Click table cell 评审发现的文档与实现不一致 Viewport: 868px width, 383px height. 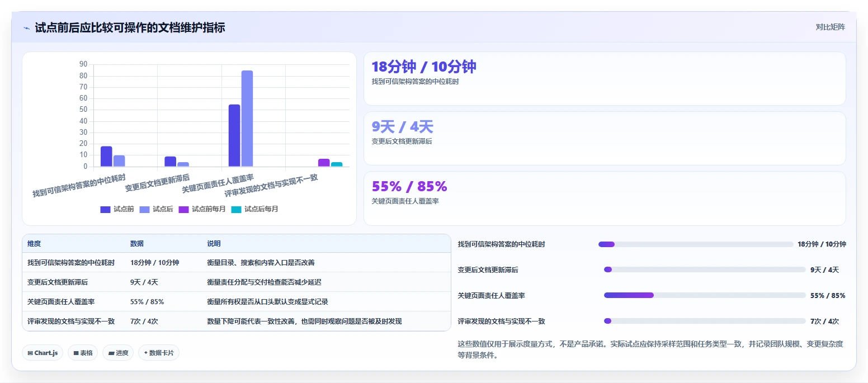71,321
